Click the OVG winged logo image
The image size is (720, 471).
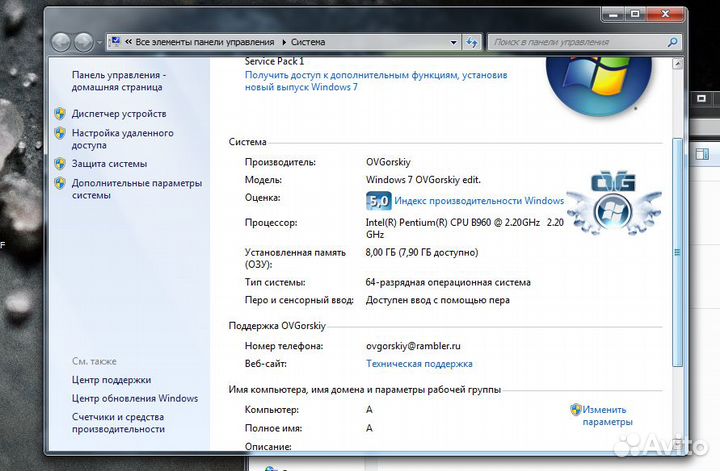(614, 202)
